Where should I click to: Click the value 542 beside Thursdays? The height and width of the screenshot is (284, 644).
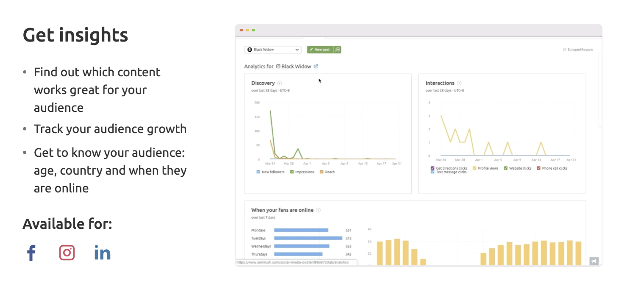(348, 254)
